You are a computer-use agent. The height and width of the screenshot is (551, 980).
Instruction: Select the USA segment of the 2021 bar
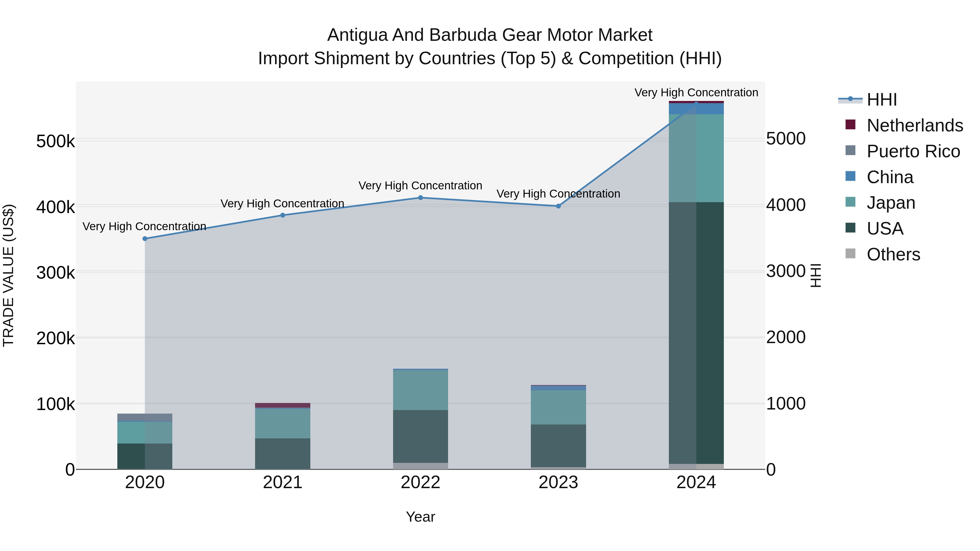(283, 454)
